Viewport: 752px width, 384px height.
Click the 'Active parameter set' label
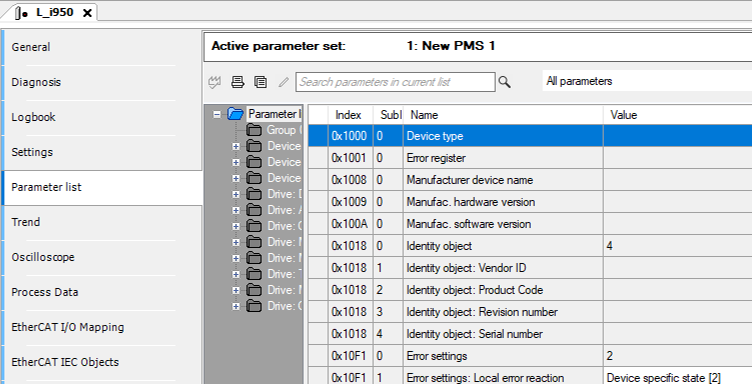point(278,46)
